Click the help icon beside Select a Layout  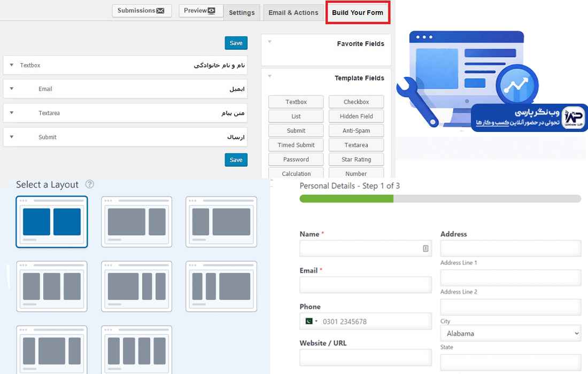[x=90, y=184]
